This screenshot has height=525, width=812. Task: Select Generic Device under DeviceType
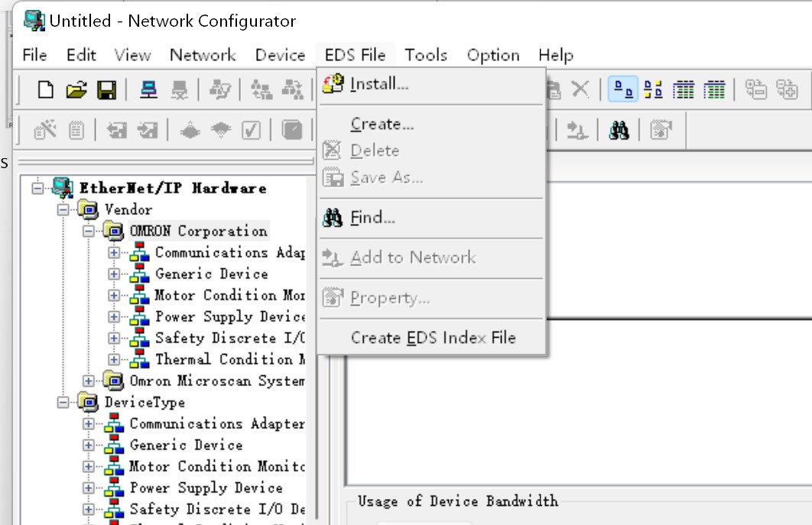186,446
